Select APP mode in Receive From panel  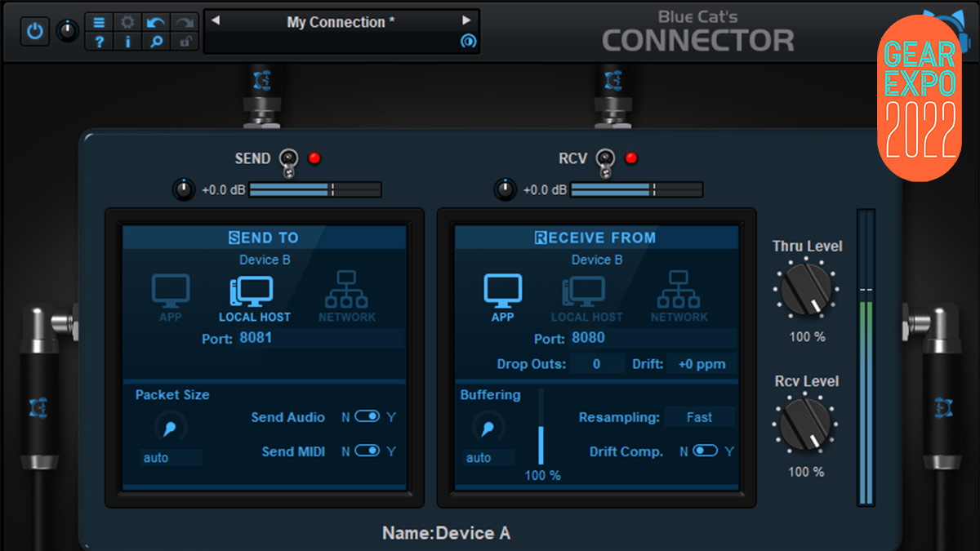[x=502, y=298]
